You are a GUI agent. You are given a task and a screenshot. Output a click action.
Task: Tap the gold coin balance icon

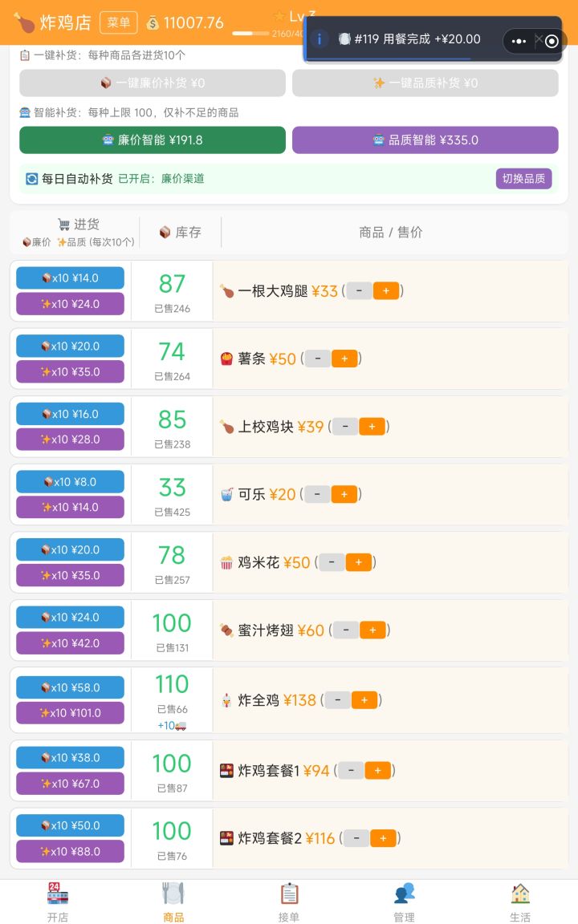click(x=153, y=23)
